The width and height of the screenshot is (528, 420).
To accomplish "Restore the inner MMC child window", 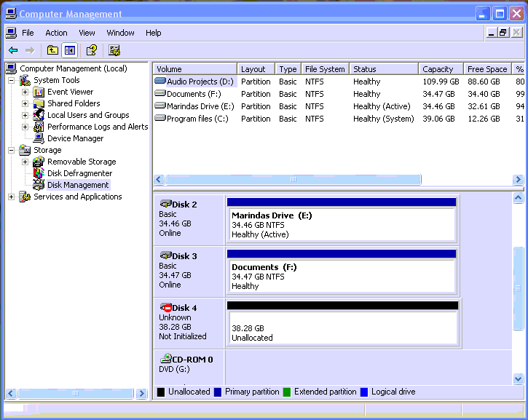I will (503, 33).
